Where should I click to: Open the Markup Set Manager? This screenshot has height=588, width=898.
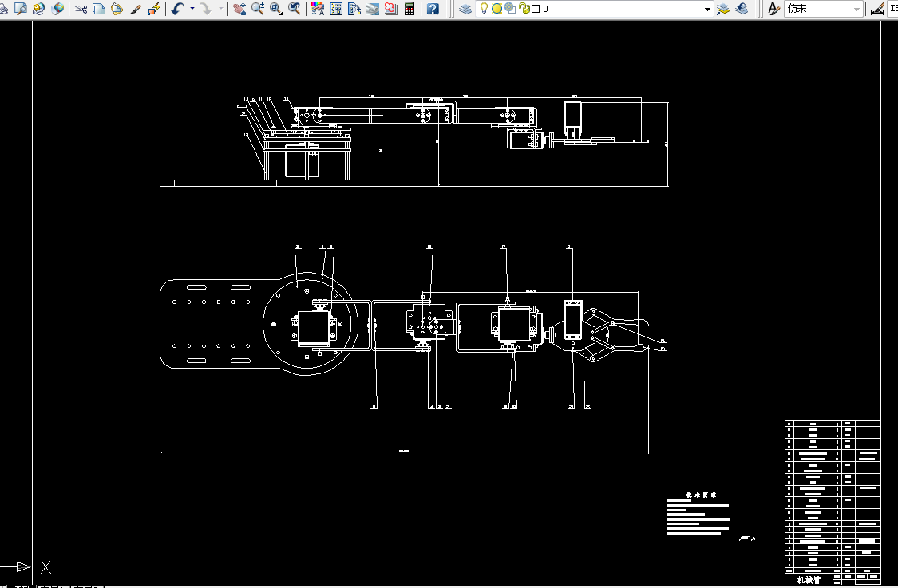coord(391,9)
